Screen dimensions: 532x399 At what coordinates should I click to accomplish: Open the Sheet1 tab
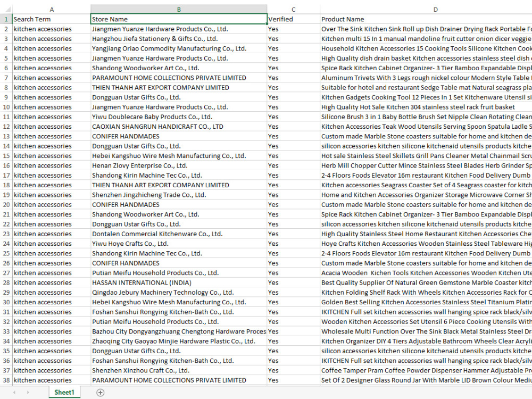click(x=64, y=392)
